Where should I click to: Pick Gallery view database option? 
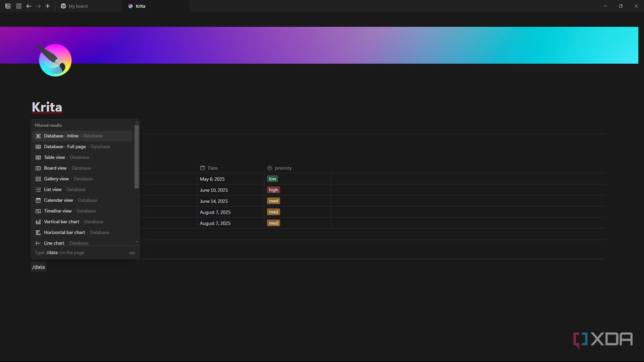click(82, 179)
